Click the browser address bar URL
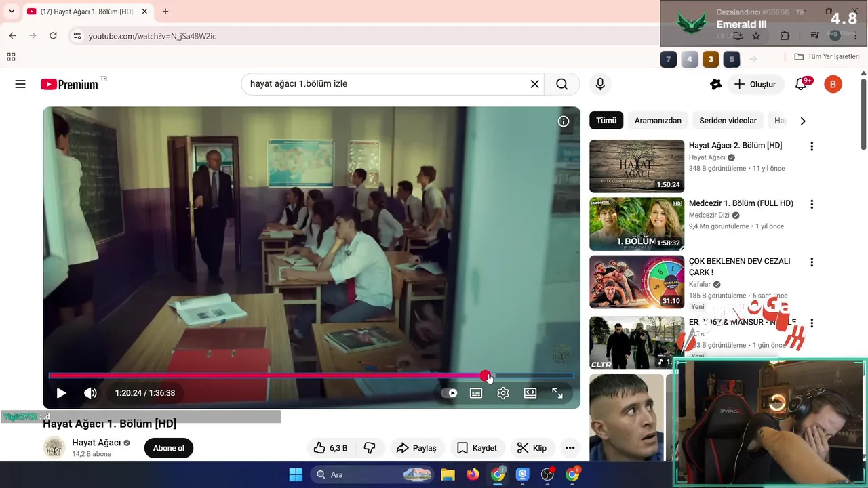 (x=153, y=36)
